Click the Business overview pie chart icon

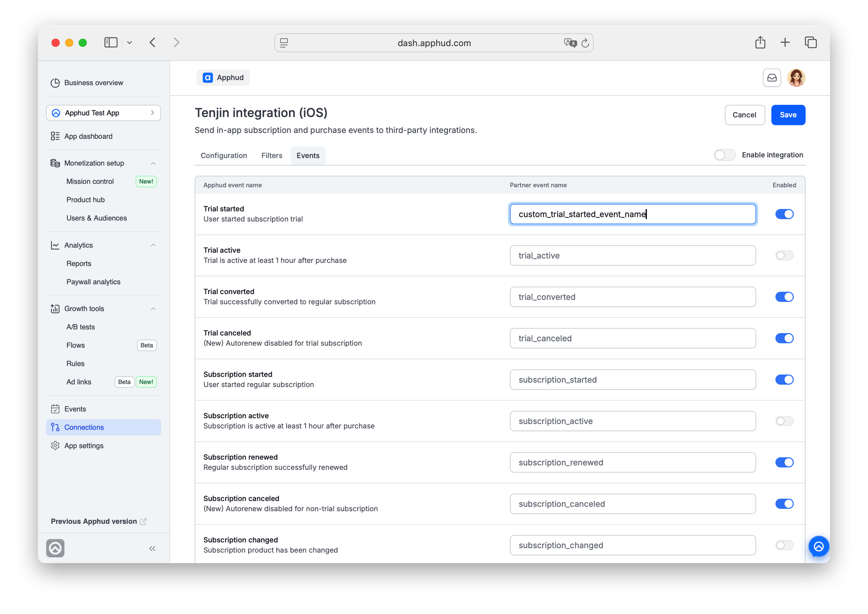(55, 83)
